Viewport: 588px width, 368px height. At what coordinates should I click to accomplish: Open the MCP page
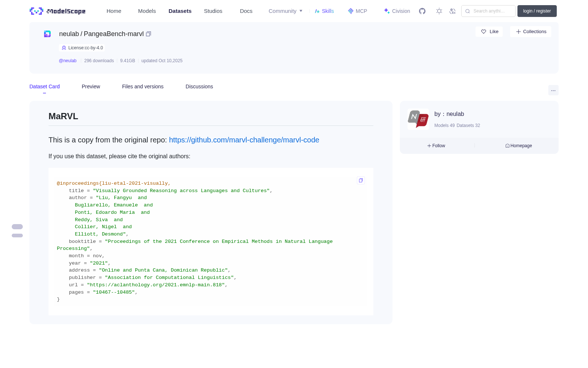358,11
